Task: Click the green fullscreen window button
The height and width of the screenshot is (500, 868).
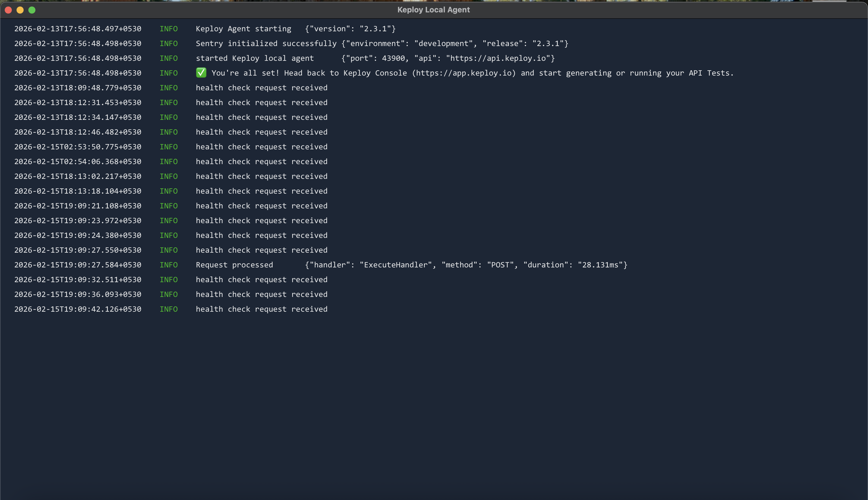Action: tap(32, 10)
